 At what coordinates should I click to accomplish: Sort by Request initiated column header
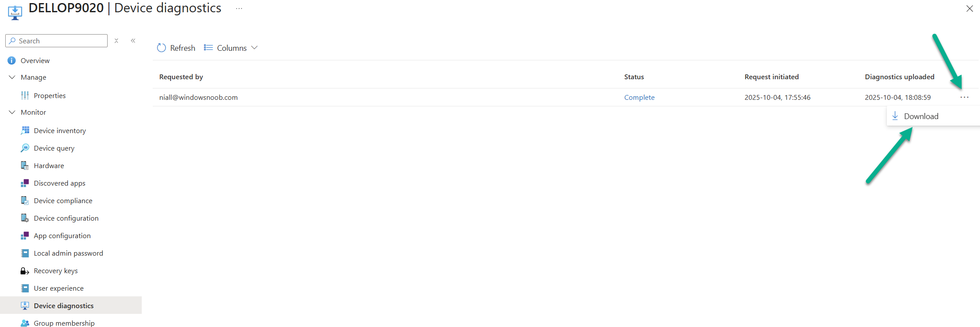(x=771, y=77)
